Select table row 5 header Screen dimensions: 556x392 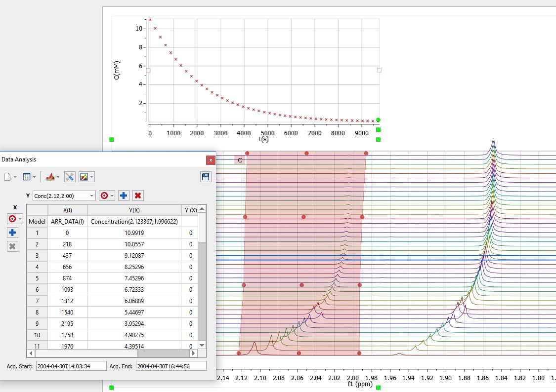click(37, 278)
